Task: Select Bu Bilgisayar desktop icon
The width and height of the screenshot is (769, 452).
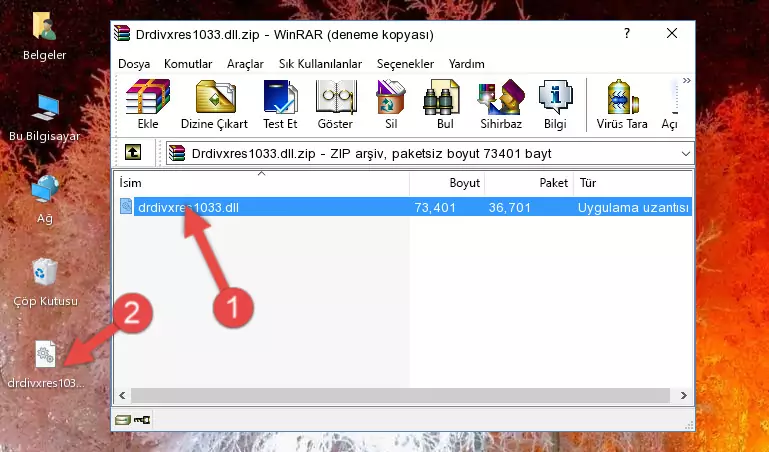Action: point(45,118)
